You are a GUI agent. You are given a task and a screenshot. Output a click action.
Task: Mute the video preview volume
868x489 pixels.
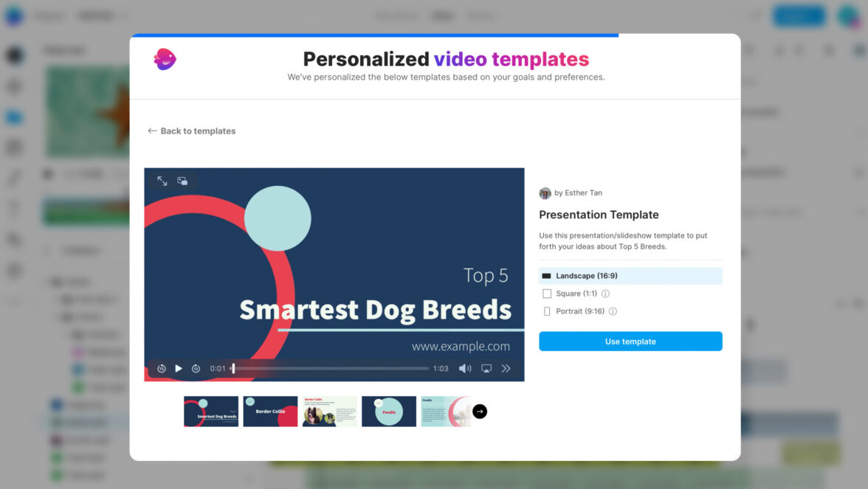[465, 369]
